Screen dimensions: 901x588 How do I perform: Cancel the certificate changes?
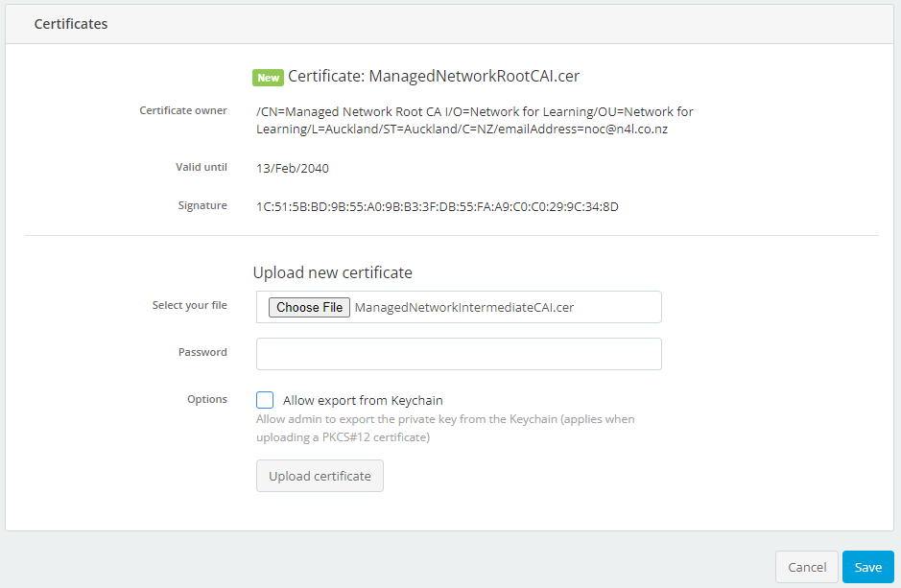tap(806, 567)
